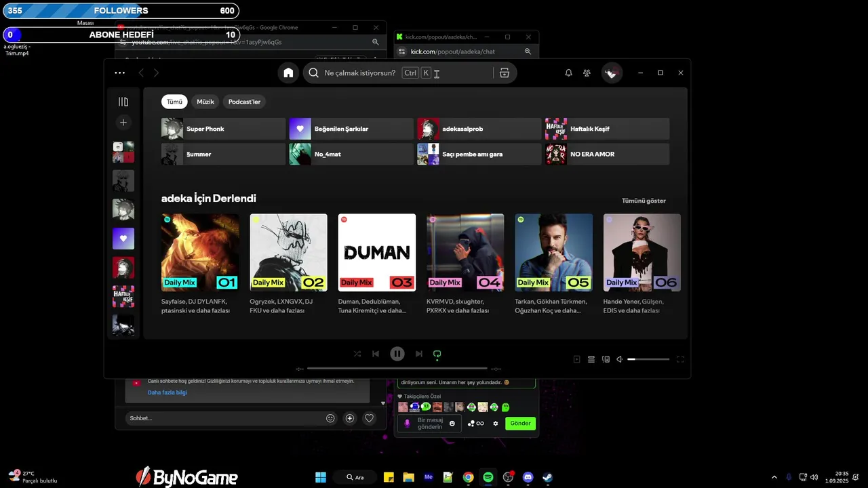Viewport: 868px width, 488px height.
Task: Open the adekasalprob shortcut
Action: 479,129
